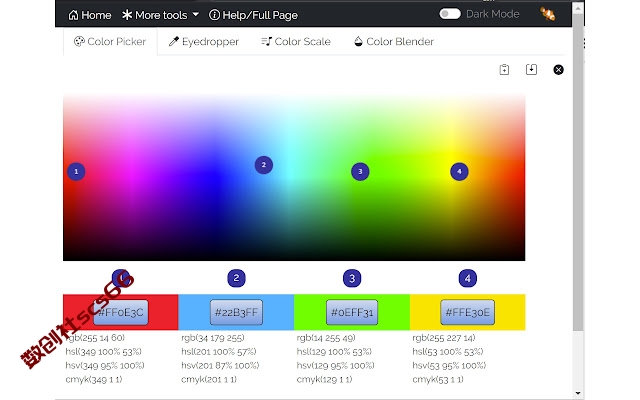Click the scrollbar down arrow
Viewport: 640px width, 400px height.
click(578, 393)
